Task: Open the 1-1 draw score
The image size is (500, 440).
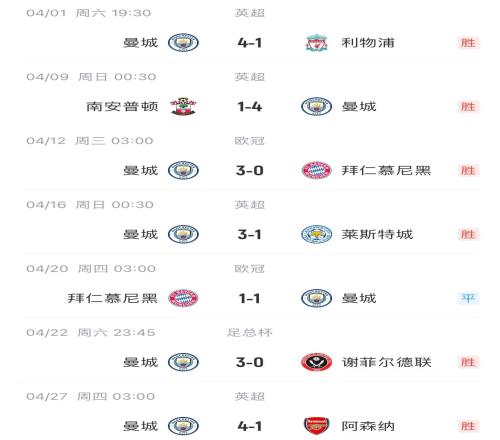Action: pos(250,298)
